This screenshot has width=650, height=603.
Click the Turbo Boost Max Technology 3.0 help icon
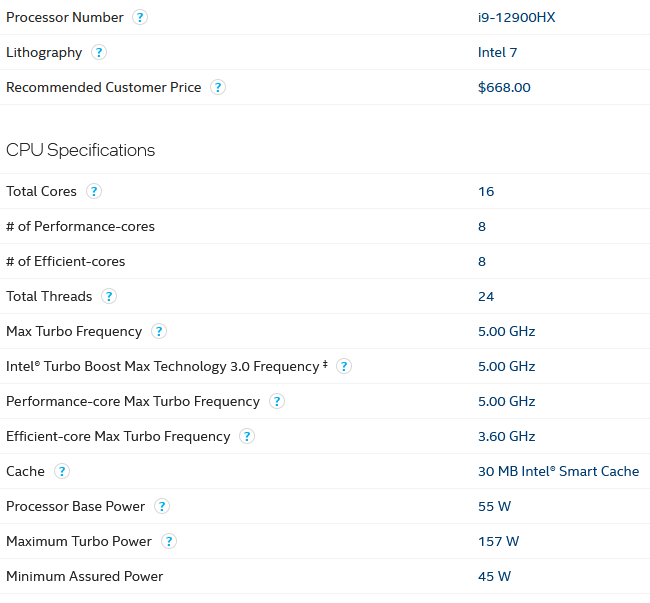344,367
